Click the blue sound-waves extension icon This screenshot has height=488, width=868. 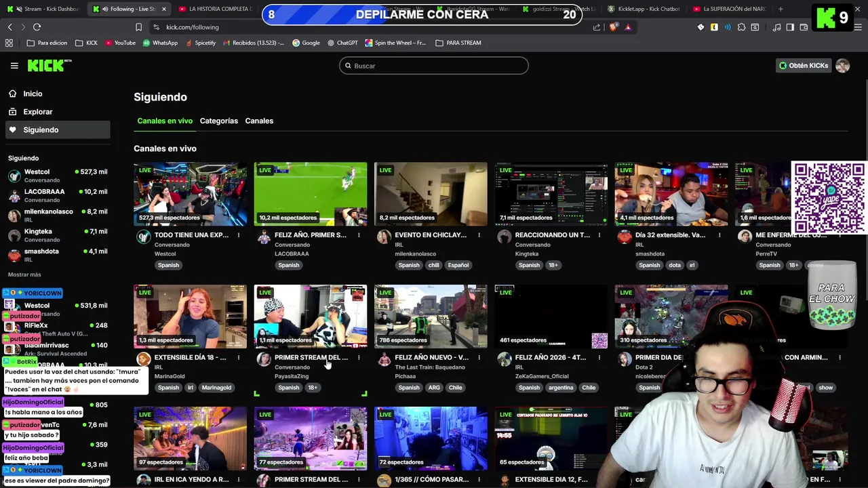pyautogui.click(x=728, y=27)
